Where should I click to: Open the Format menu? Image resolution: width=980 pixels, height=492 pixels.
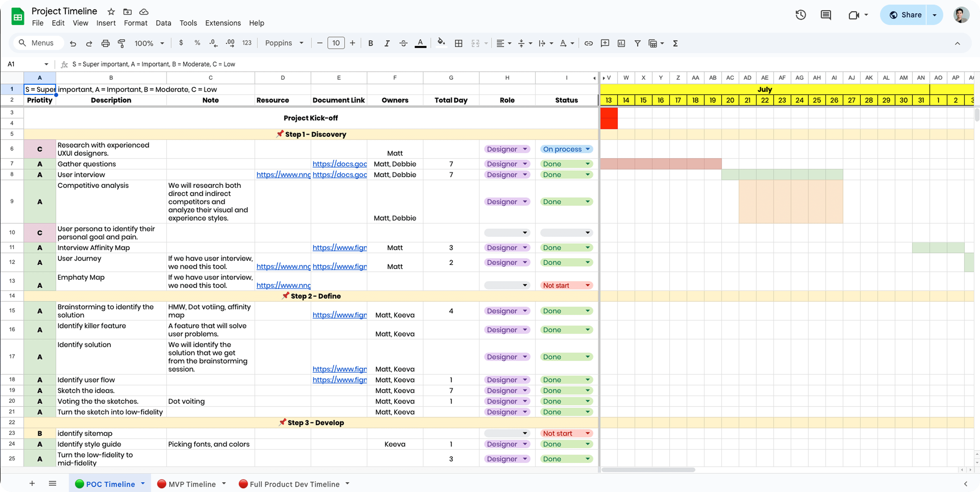[135, 23]
